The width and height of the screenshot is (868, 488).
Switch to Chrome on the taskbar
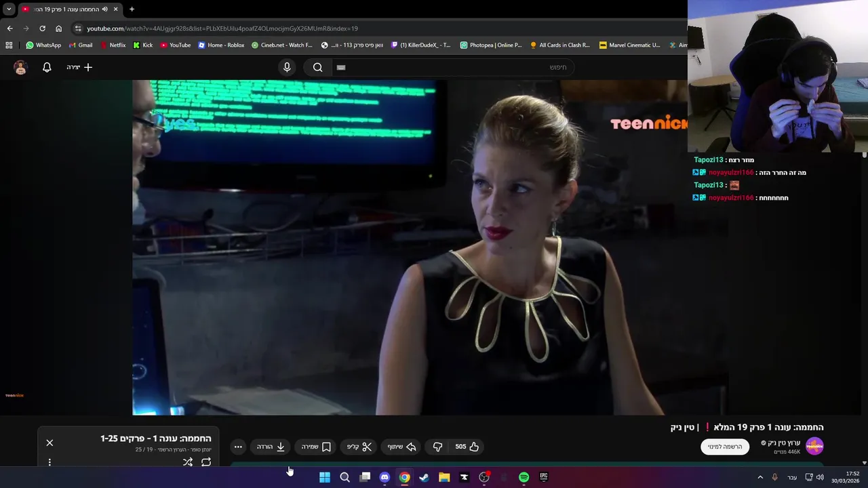click(x=404, y=477)
